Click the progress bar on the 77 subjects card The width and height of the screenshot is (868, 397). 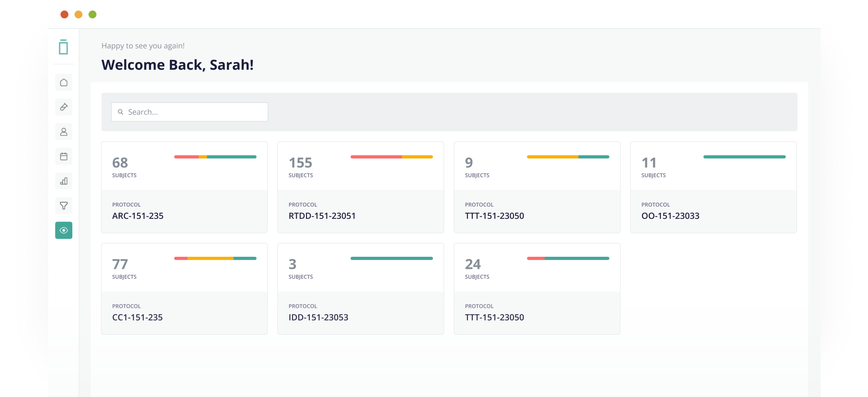pos(215,258)
